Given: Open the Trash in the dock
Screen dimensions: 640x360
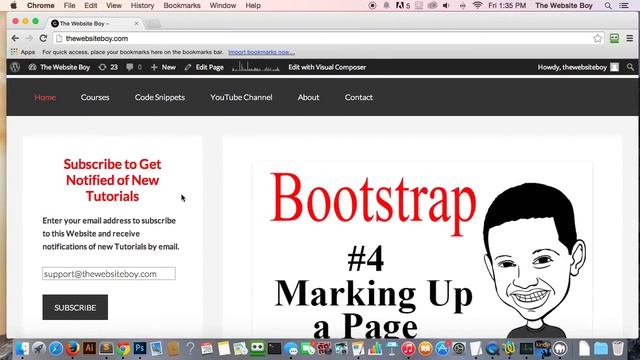Looking at the screenshot, I should point(618,349).
